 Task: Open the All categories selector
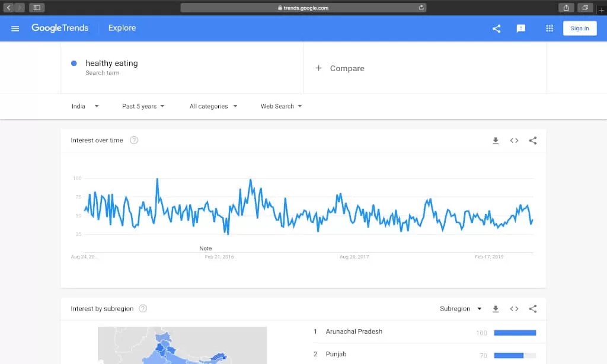click(x=213, y=106)
